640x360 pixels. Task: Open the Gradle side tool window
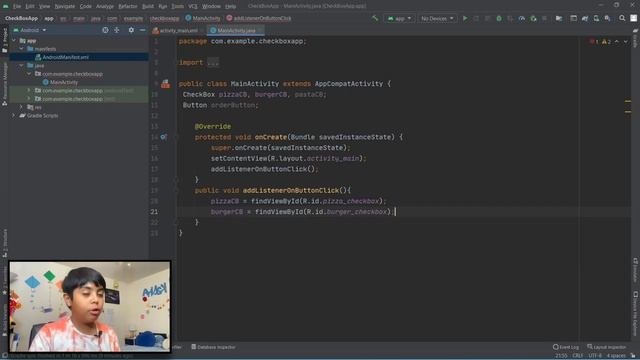(636, 39)
